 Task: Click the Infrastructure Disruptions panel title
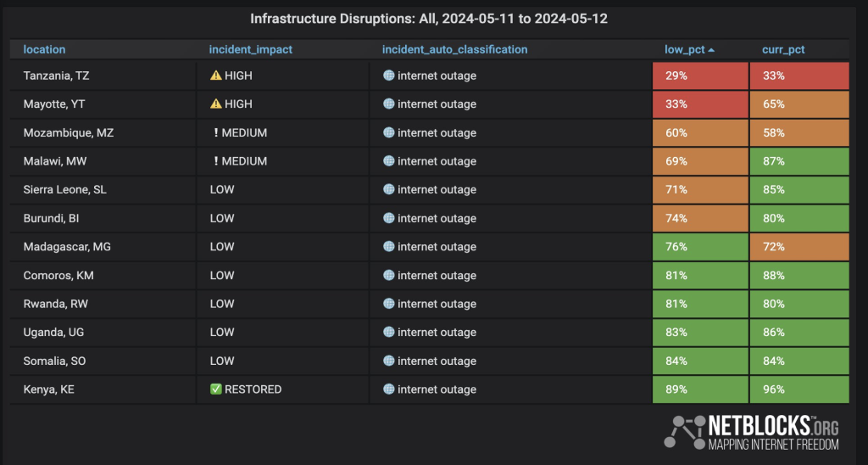coord(428,19)
